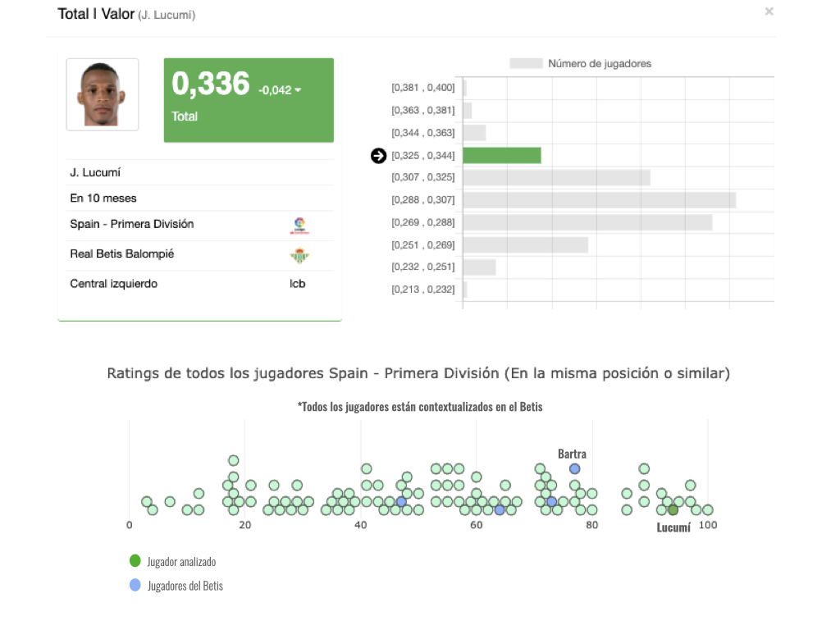
Task: Click the [0,307 , 0,325] histogram bar
Action: [556, 178]
